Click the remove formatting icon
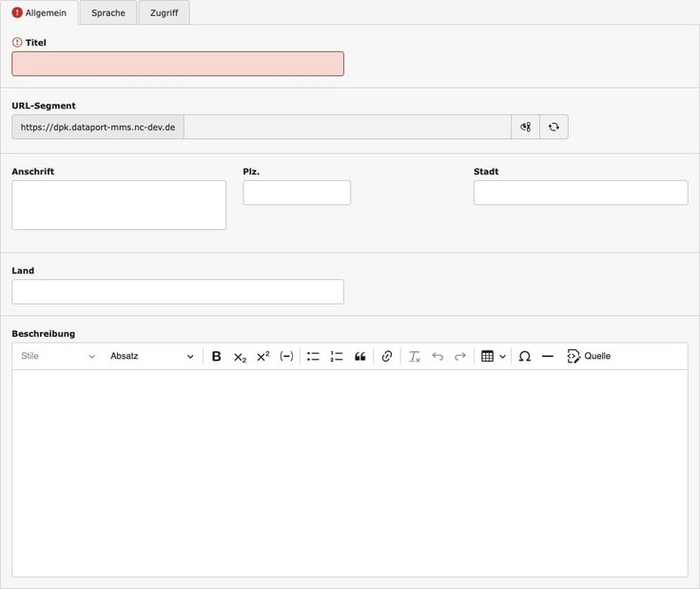The width and height of the screenshot is (700, 589). click(414, 357)
